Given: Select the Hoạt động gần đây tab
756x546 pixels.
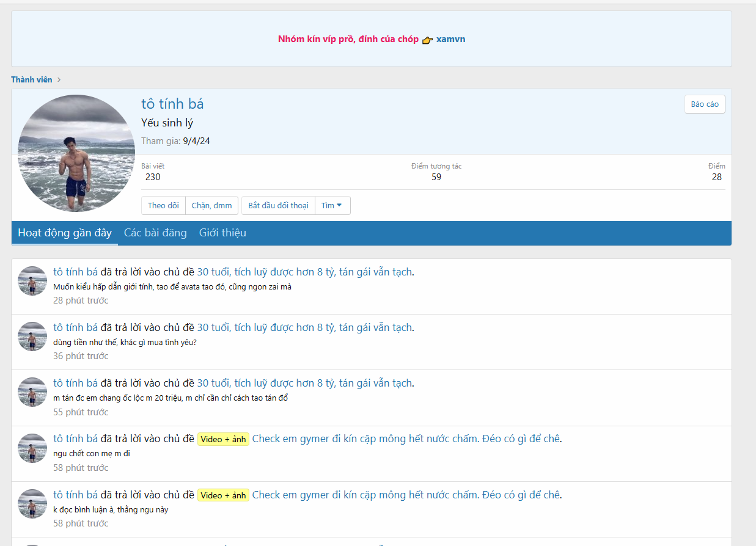Looking at the screenshot, I should point(65,233).
